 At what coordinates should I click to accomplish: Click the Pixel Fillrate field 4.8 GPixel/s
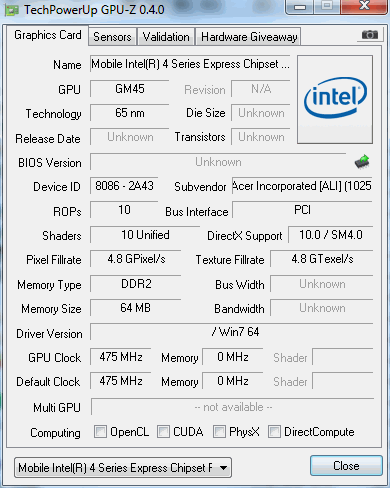point(136,259)
